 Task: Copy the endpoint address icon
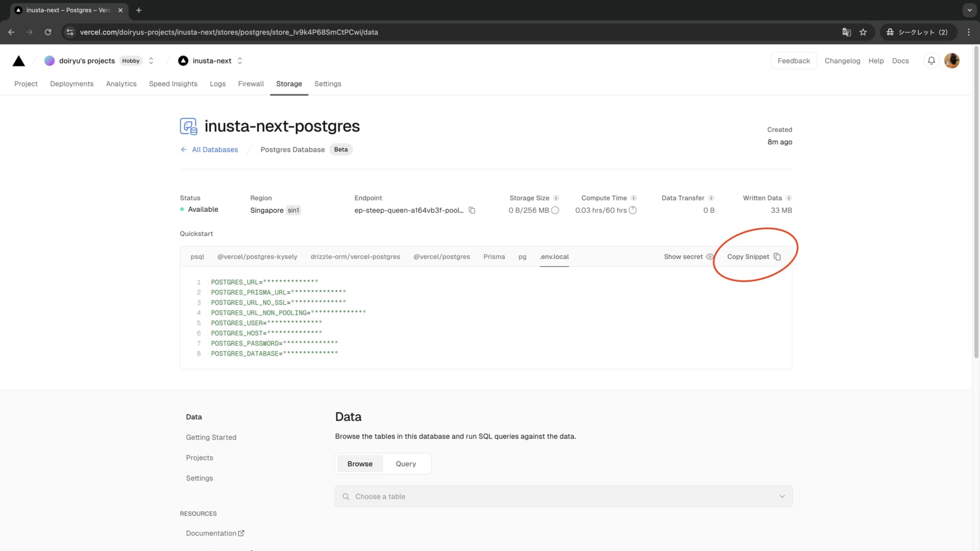point(472,210)
